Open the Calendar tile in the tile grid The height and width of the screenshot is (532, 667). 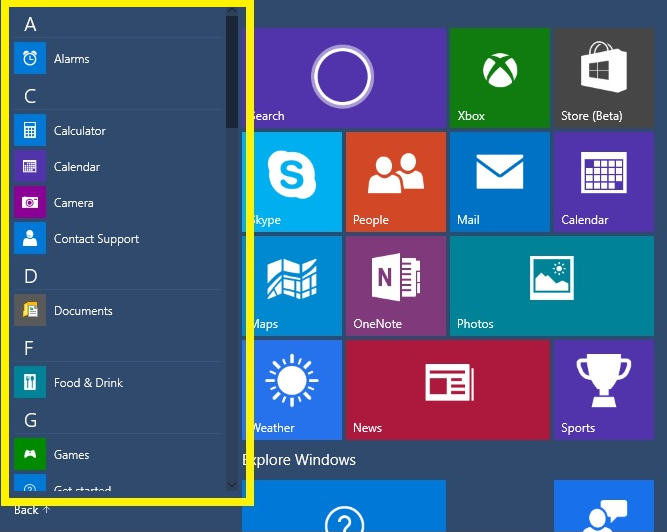[604, 182]
